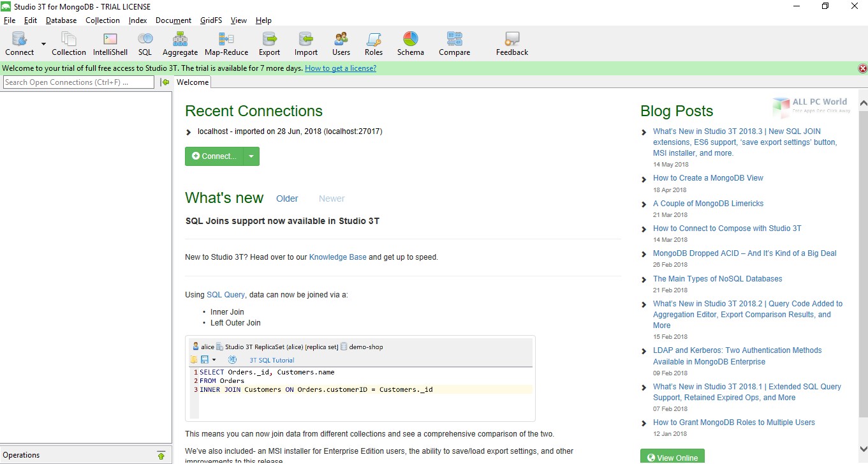Screen dimensions: 868x464
Task: Collapse the connection tree with the arrow icon
Action: tap(165, 82)
